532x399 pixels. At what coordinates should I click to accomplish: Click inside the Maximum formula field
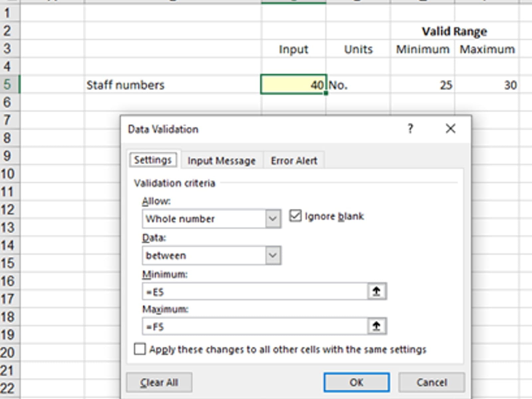254,327
